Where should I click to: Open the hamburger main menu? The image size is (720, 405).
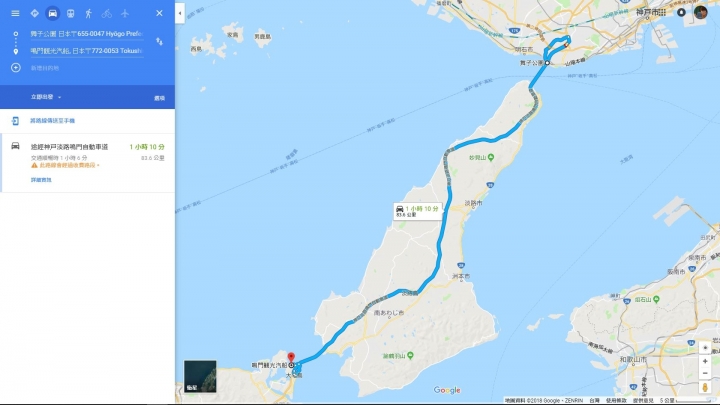pos(15,13)
